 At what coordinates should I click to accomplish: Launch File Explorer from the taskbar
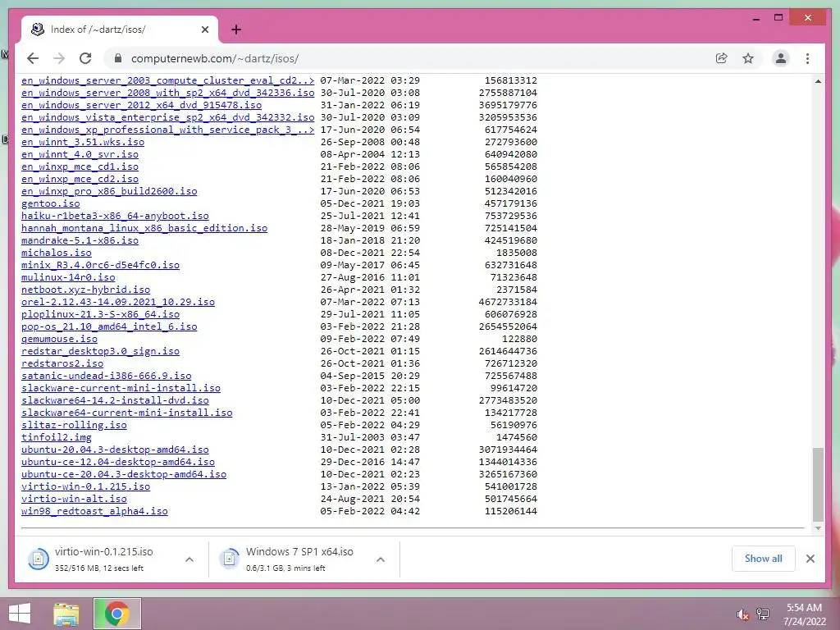coord(66,614)
